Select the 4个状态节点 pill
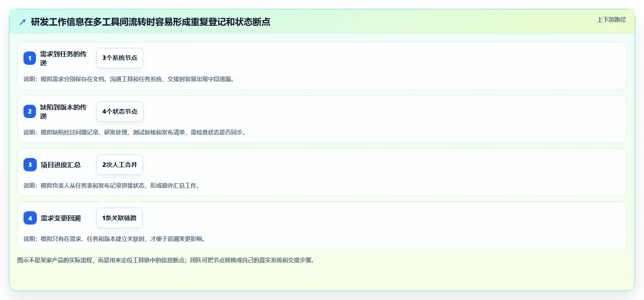Viewport: 644px width, 300px height. (x=120, y=111)
